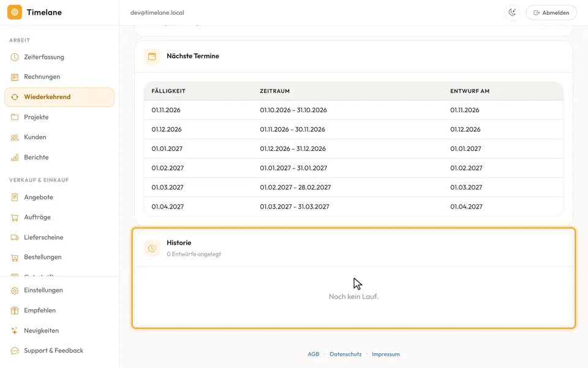This screenshot has height=368, width=588.
Task: Log out using the Abmelden button
Action: point(551,12)
